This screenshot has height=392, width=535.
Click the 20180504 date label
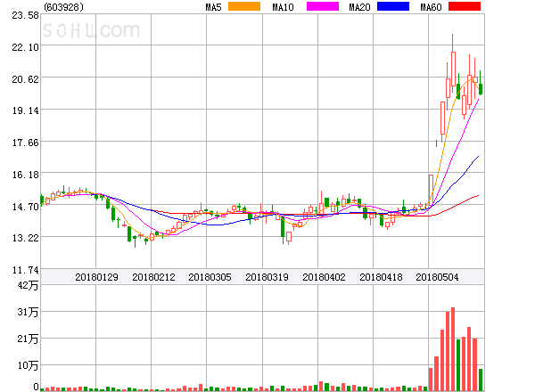437,277
